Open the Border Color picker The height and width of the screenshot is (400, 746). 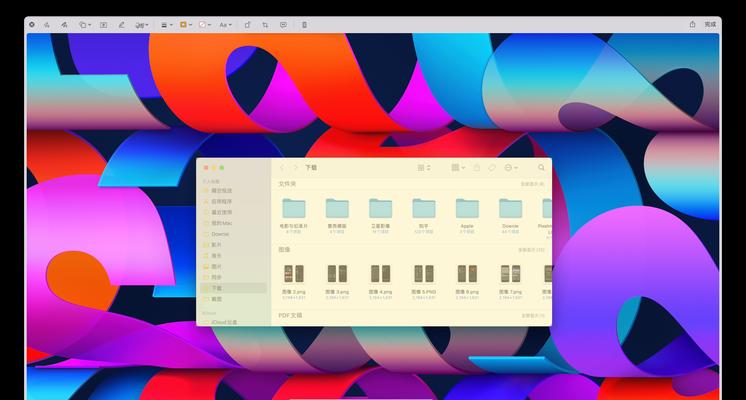pyautogui.click(x=186, y=25)
